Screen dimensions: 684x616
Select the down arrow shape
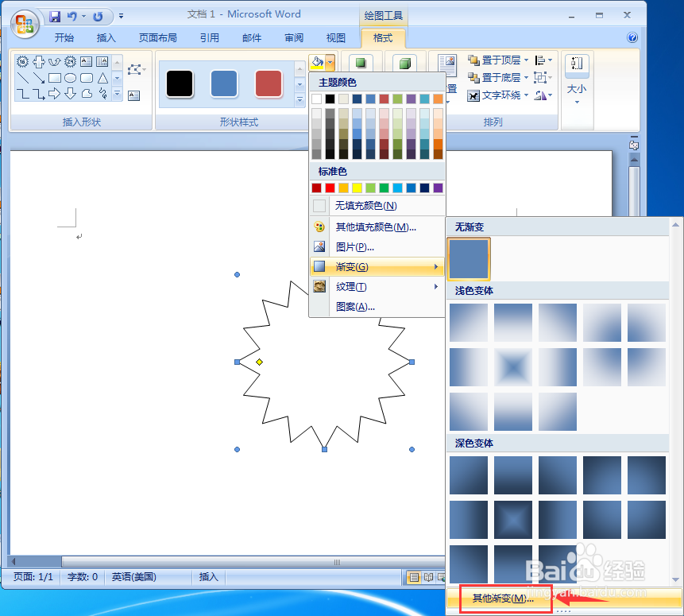(x=70, y=94)
